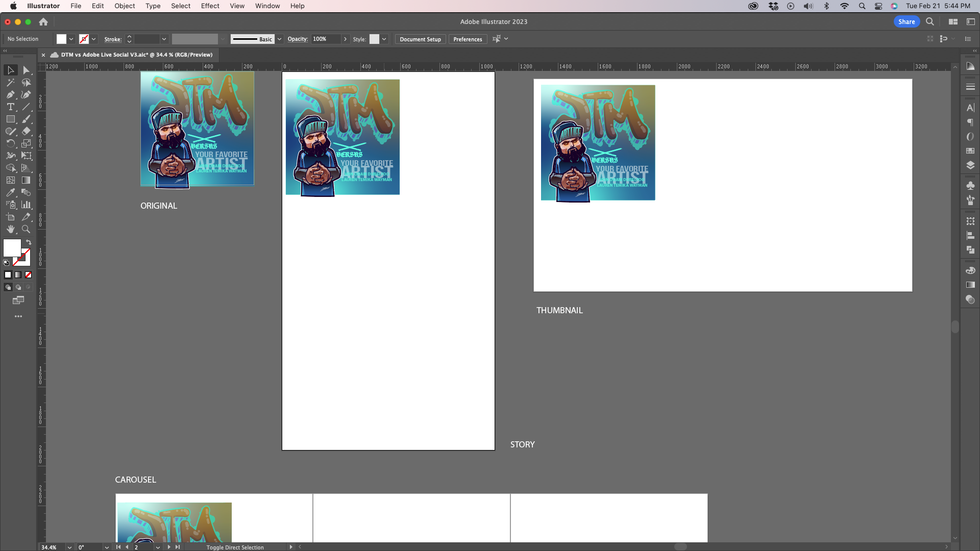The height and width of the screenshot is (551, 980).
Task: Open the Window menu
Action: (267, 6)
